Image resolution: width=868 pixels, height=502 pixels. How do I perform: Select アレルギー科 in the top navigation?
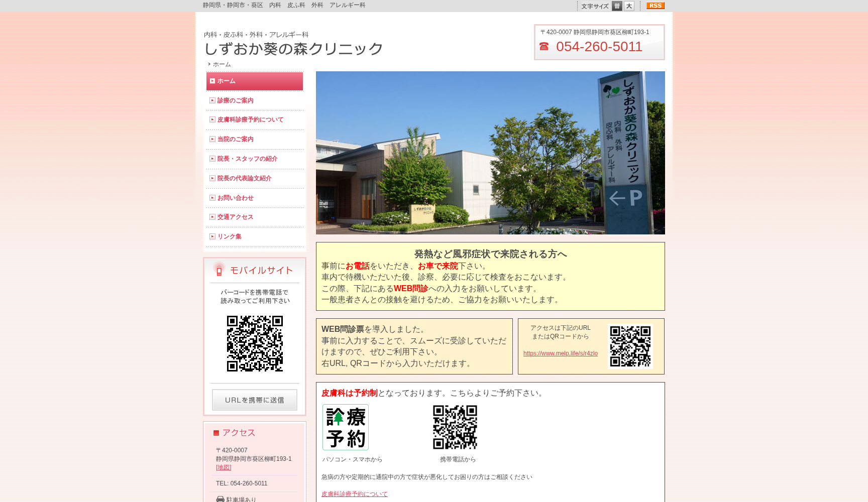click(347, 5)
